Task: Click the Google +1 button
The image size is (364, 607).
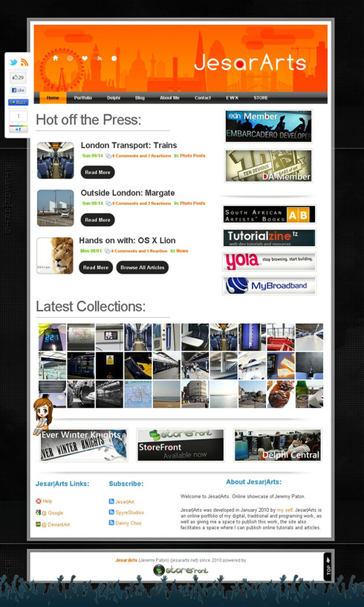Action: (x=18, y=129)
